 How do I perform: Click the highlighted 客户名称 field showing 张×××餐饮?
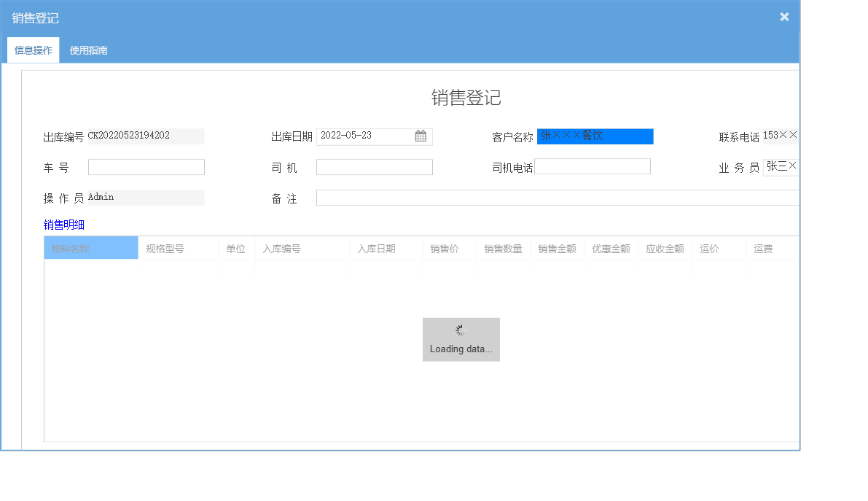(594, 136)
